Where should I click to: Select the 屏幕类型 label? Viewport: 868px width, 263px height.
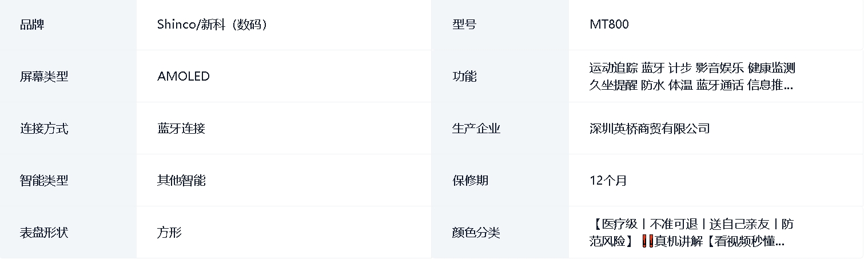click(44, 77)
